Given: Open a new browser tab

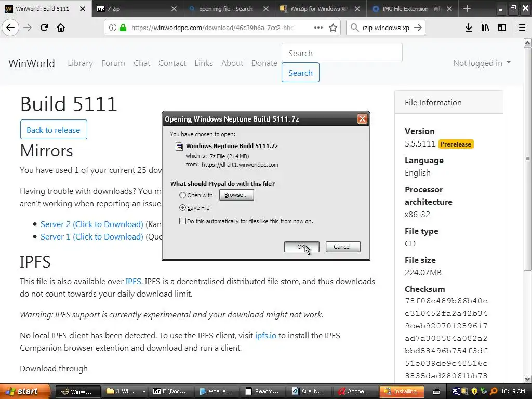Looking at the screenshot, I should click(467, 8).
